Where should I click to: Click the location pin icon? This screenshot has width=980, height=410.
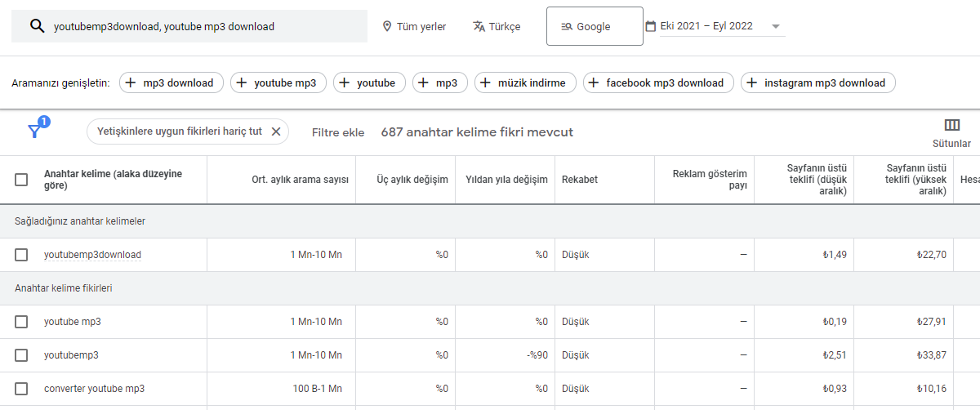coord(387,26)
